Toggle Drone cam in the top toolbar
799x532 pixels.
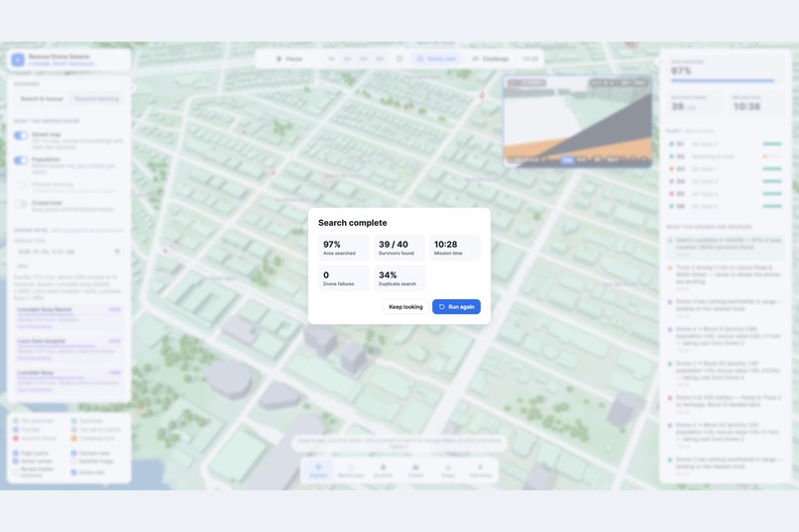point(436,59)
